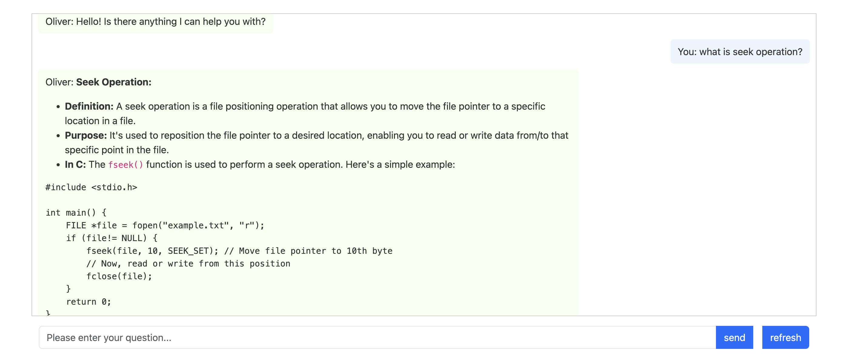Click the if (file!= NULL) code line

coord(112,238)
